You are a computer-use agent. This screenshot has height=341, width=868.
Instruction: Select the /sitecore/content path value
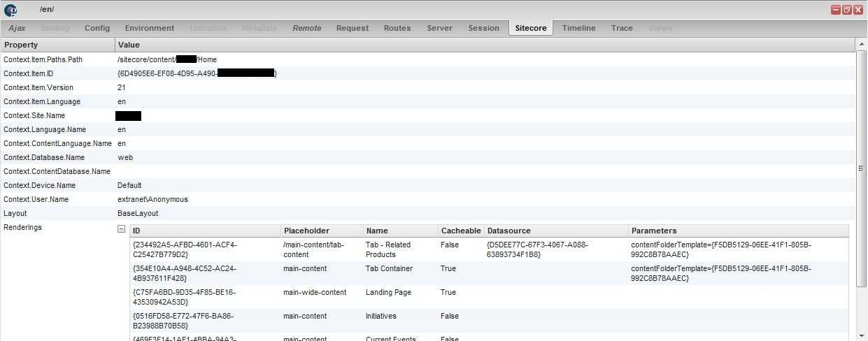pyautogui.click(x=167, y=59)
